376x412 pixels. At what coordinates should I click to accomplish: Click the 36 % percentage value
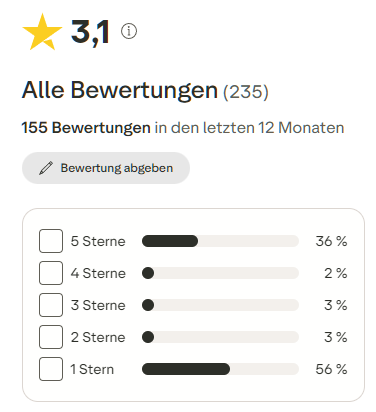coord(331,241)
